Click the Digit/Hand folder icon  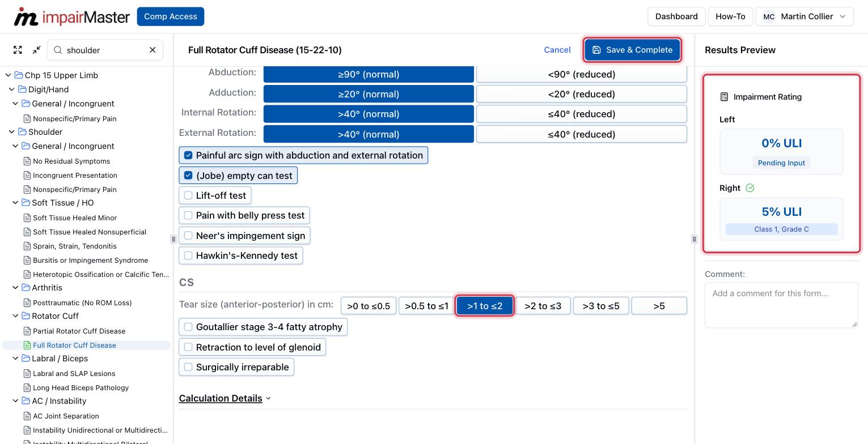point(22,89)
